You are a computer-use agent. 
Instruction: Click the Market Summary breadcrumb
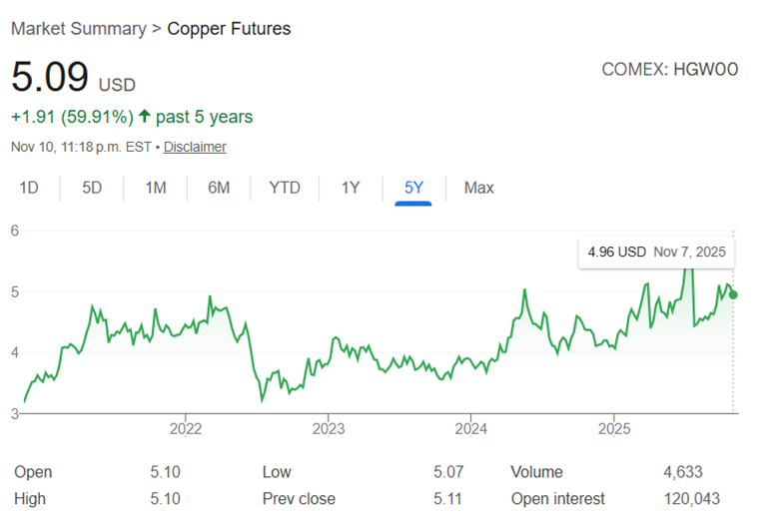click(x=78, y=28)
